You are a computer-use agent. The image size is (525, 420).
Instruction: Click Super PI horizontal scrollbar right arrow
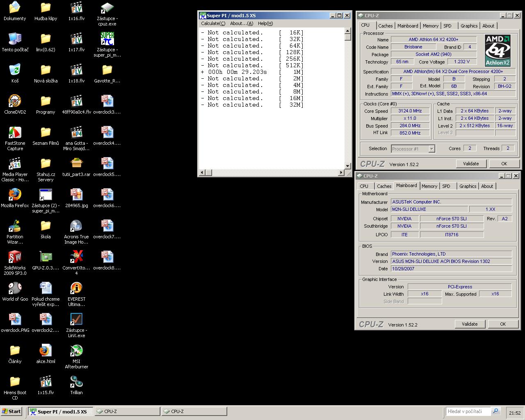[341, 173]
